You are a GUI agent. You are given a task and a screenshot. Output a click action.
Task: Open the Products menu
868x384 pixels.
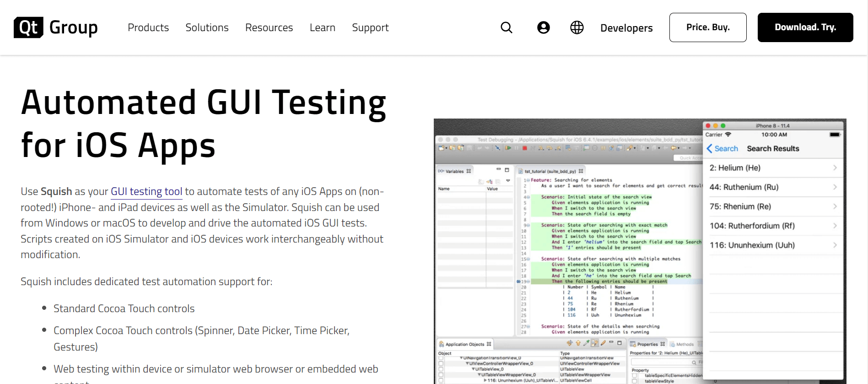point(148,28)
